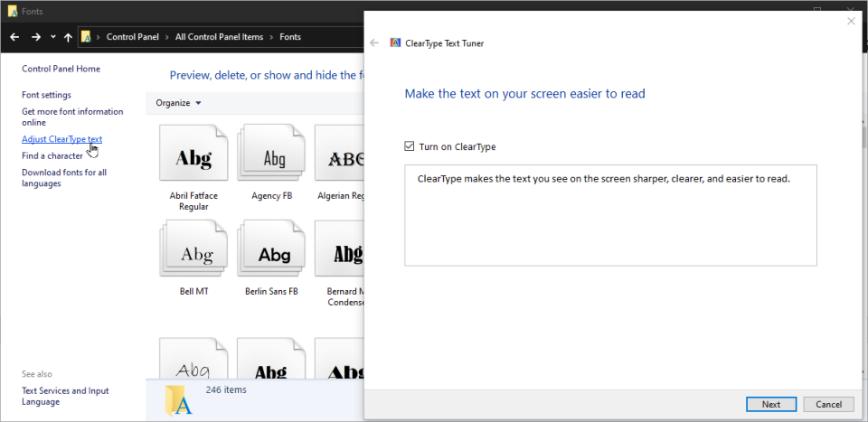The image size is (868, 422).
Task: Click the Berlin Sans FB label
Action: pyautogui.click(x=272, y=291)
